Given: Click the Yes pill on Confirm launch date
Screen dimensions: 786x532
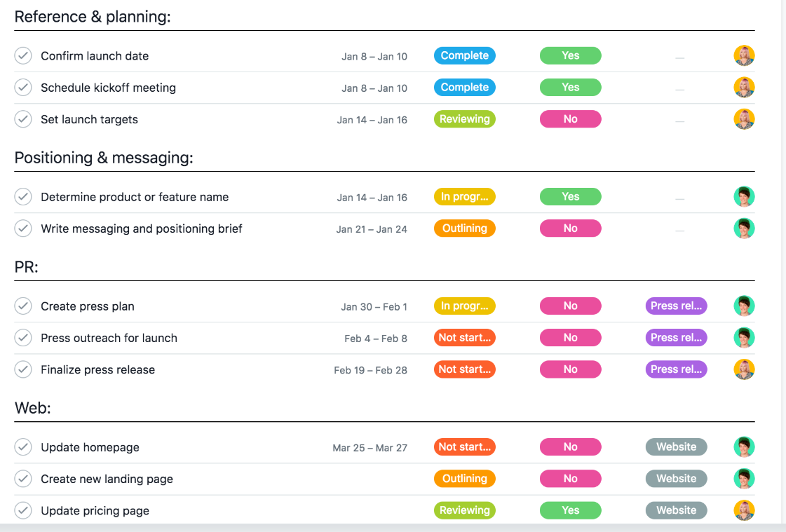Looking at the screenshot, I should point(570,55).
